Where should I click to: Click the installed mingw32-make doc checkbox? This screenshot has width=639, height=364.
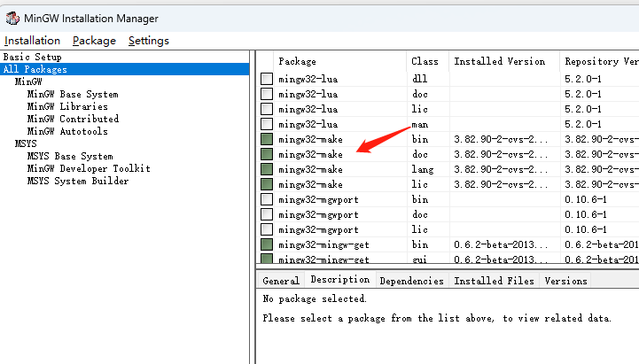click(267, 154)
